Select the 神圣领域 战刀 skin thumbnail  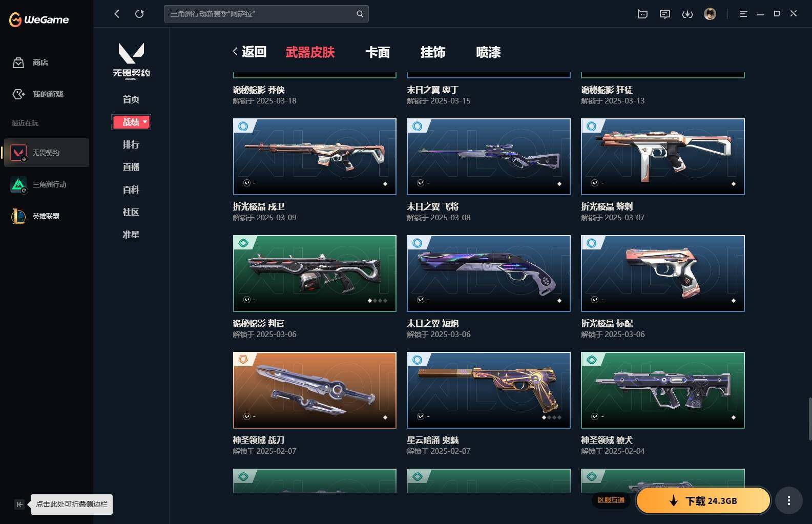[x=315, y=390]
